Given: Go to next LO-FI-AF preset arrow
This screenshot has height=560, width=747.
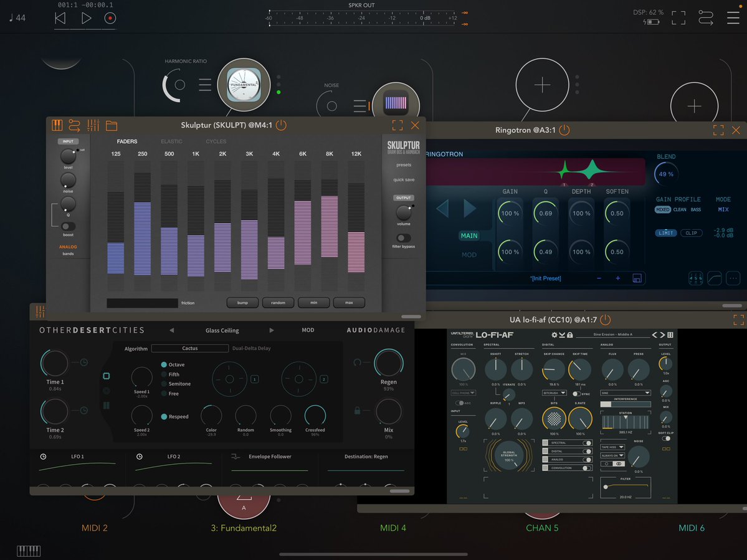Looking at the screenshot, I should pyautogui.click(x=662, y=335).
